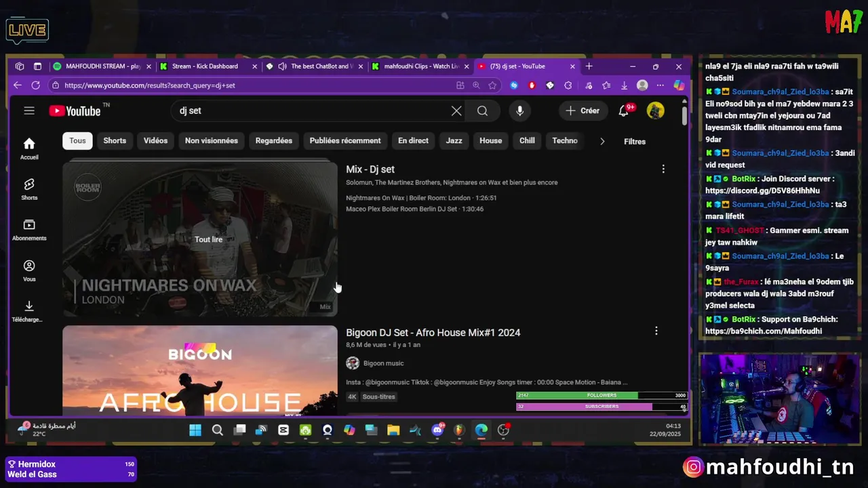Select the Non visionnées chip

tap(212, 140)
